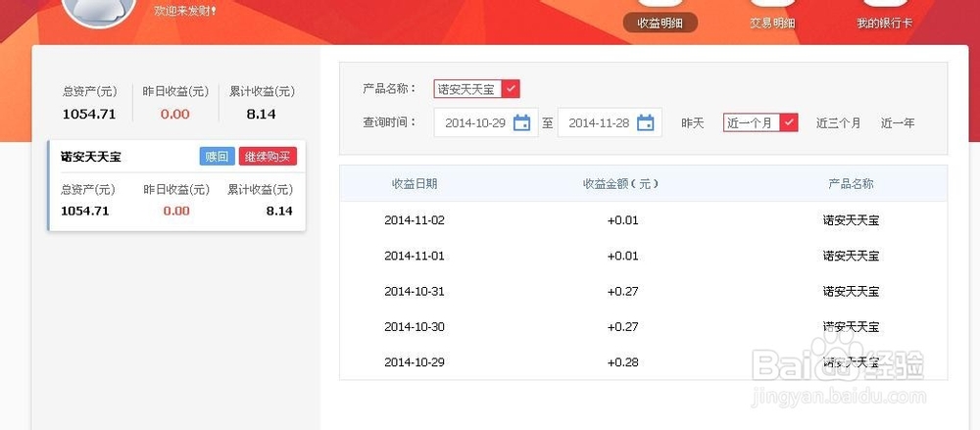Click the 继续购买 button
The height and width of the screenshot is (430, 980).
268,157
